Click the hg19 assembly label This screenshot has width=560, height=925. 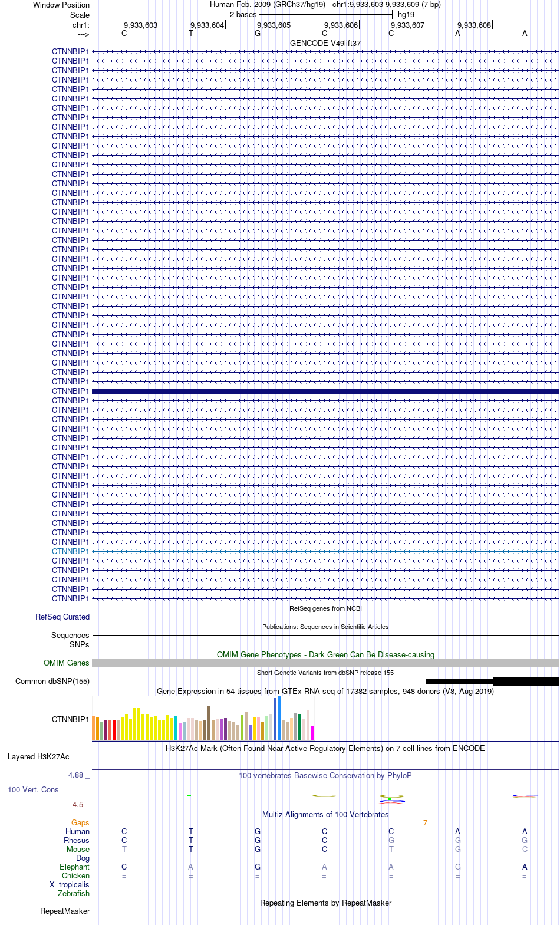(406, 14)
